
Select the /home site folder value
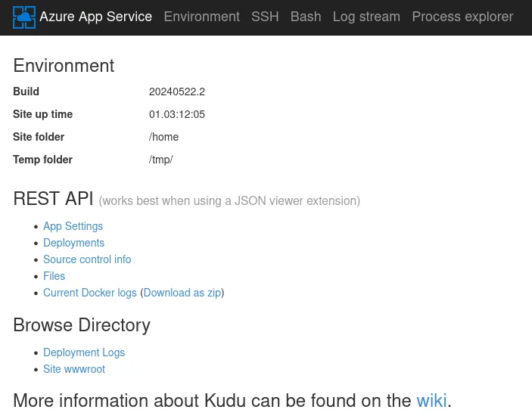tap(163, 137)
